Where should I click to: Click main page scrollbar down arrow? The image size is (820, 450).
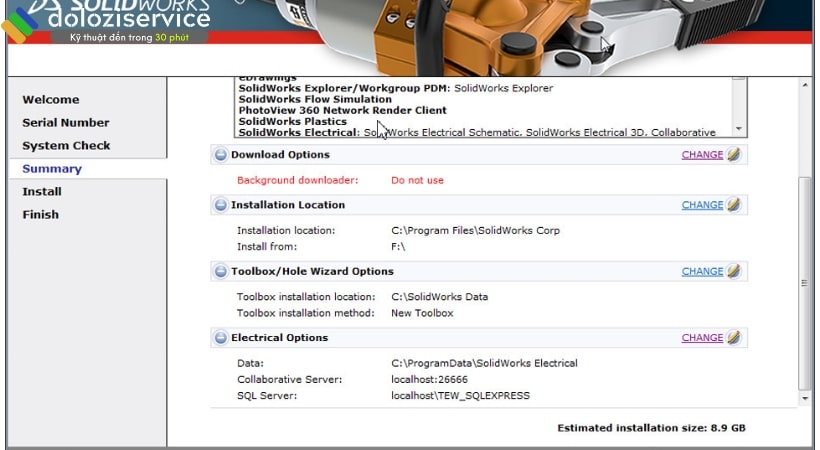[x=805, y=399]
